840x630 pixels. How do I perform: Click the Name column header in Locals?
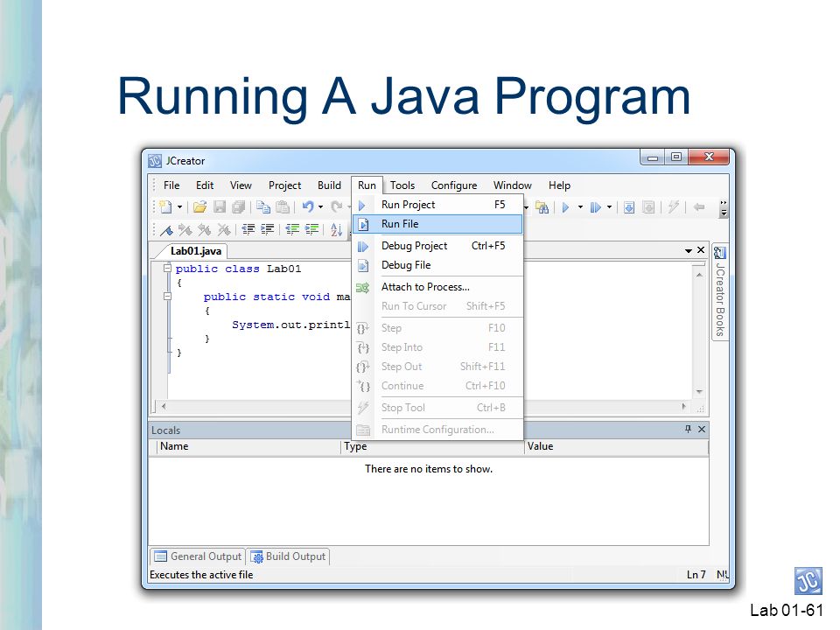click(x=248, y=446)
